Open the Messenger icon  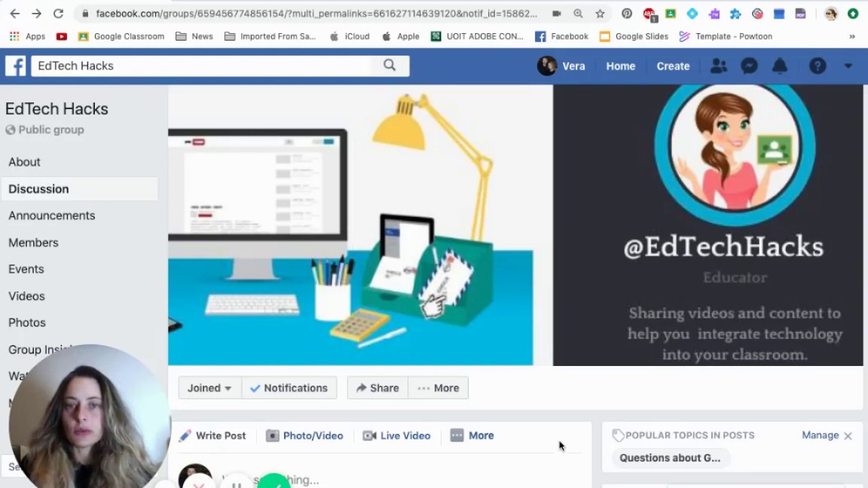[x=749, y=66]
